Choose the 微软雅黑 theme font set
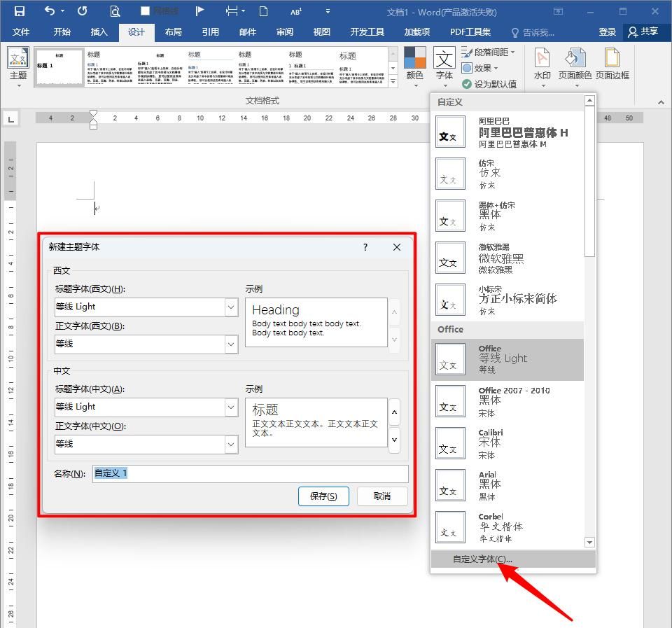Viewport: 672px width, 628px height. coord(511,258)
